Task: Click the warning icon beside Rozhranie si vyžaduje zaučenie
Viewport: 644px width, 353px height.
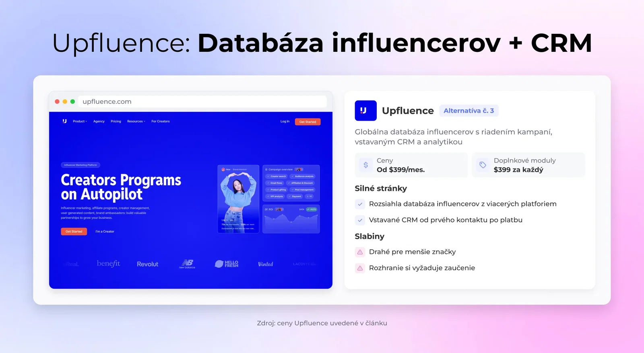Action: [360, 268]
